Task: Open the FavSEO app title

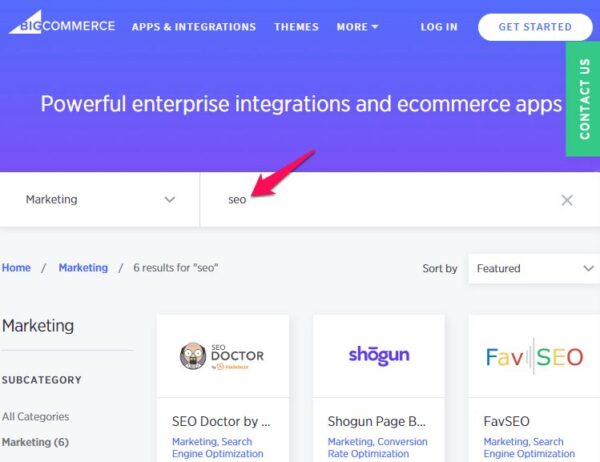Action: click(x=506, y=421)
